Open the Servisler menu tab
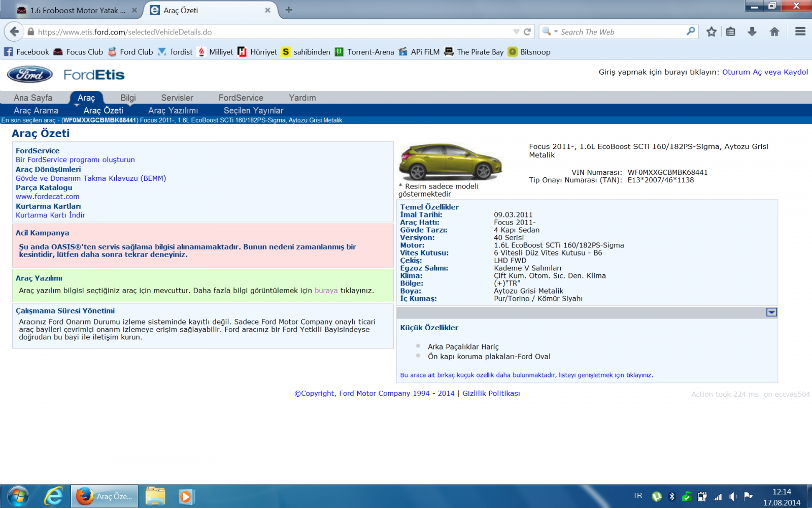Viewport: 812px width, 508px height. 177,98
